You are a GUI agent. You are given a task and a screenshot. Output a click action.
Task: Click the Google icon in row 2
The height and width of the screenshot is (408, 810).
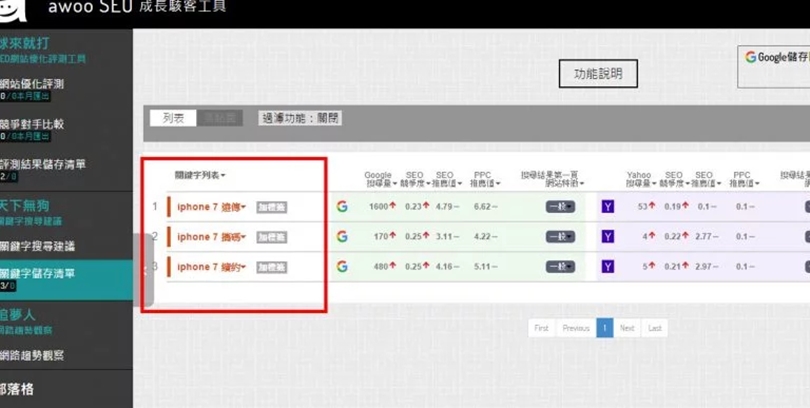point(341,237)
